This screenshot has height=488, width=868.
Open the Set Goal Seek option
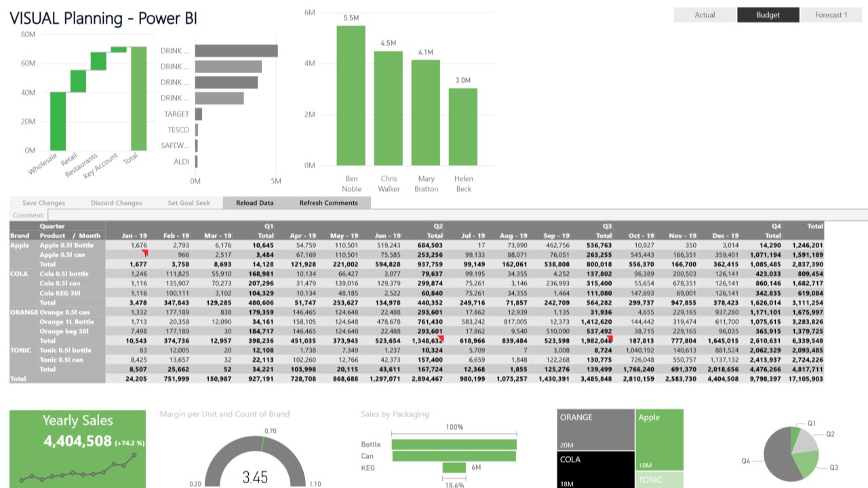[189, 203]
